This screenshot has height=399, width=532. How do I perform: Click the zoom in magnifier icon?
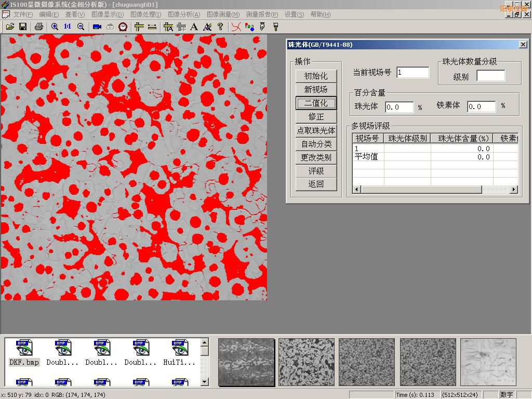[x=55, y=26]
